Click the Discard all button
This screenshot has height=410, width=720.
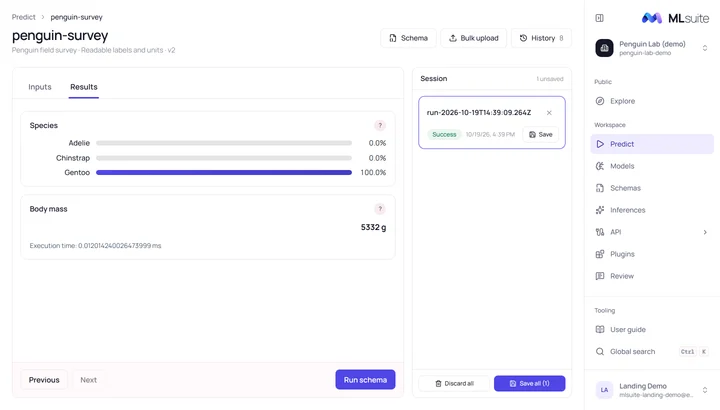(x=454, y=383)
